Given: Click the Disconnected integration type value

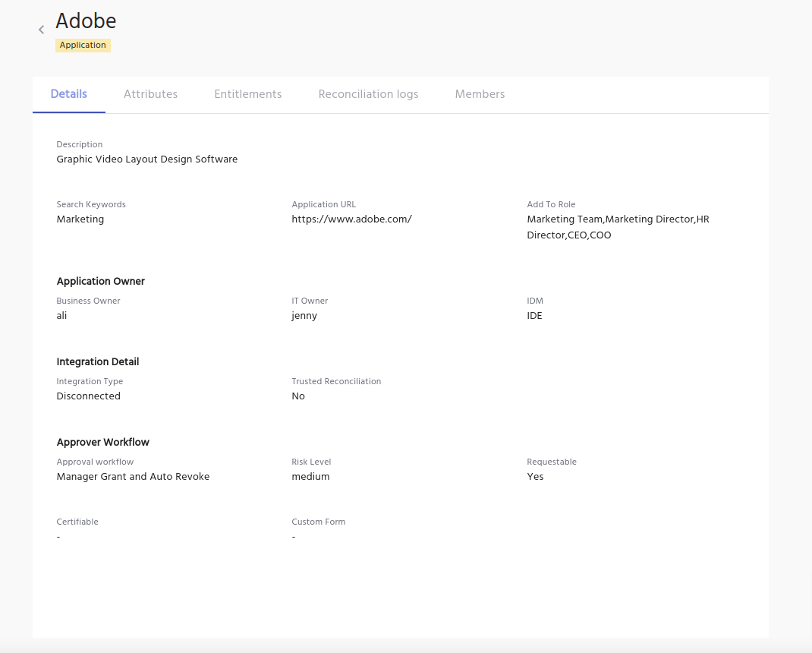Looking at the screenshot, I should [89, 396].
